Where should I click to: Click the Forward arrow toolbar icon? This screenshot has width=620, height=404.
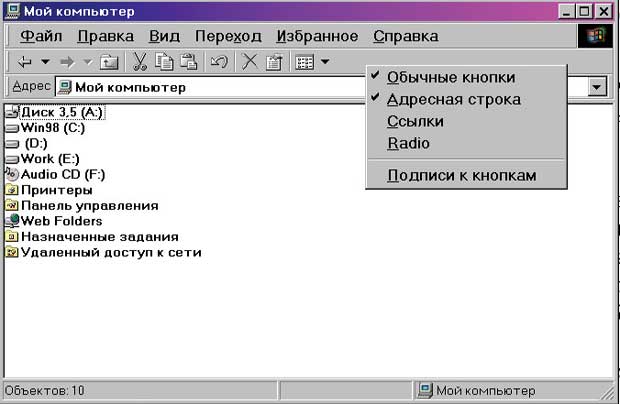[67, 62]
